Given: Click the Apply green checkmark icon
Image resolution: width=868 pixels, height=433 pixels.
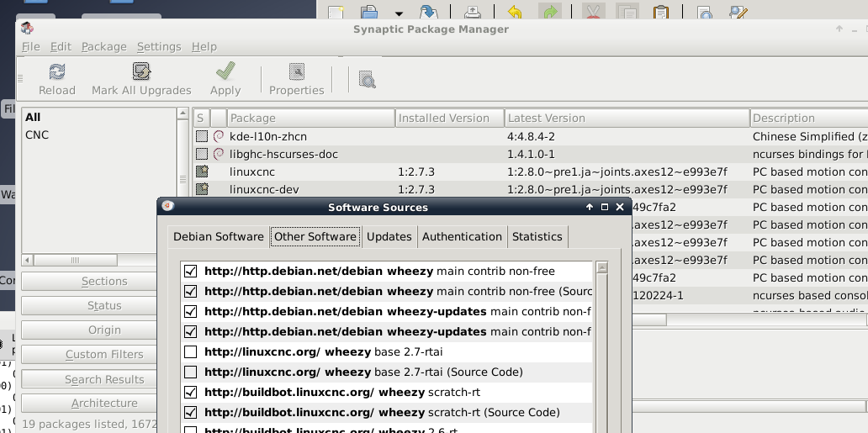Looking at the screenshot, I should (225, 71).
